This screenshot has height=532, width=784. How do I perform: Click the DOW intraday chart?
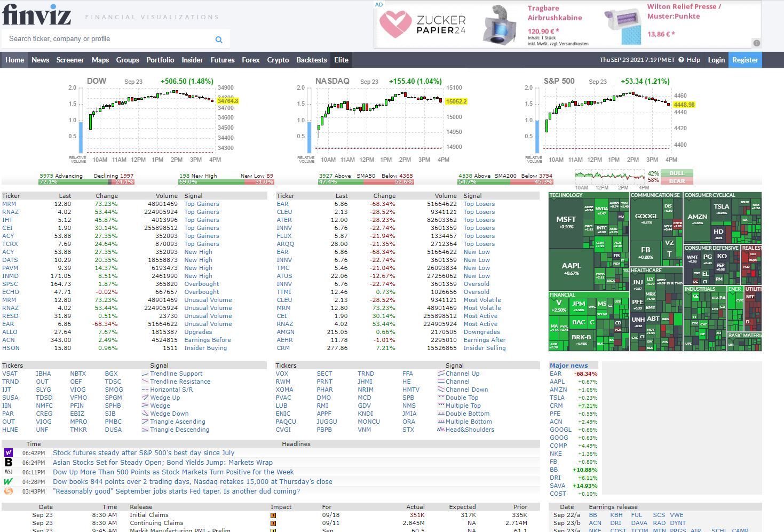pos(152,120)
